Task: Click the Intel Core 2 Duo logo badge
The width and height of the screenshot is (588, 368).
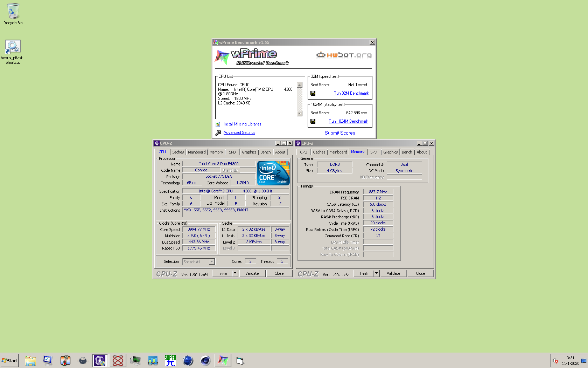Action: pos(273,173)
